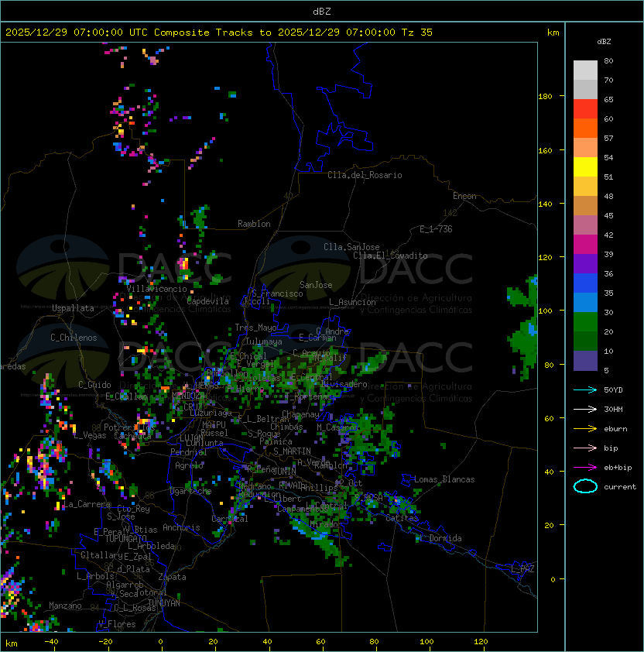Click the 'Catitas' place label

(x=402, y=518)
